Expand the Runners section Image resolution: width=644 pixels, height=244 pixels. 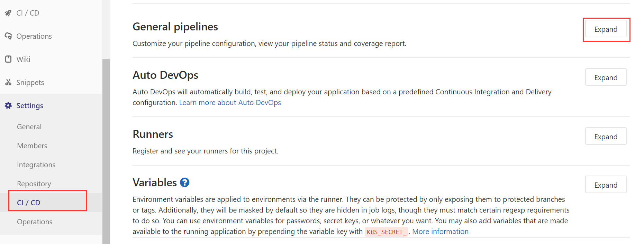pyautogui.click(x=606, y=137)
